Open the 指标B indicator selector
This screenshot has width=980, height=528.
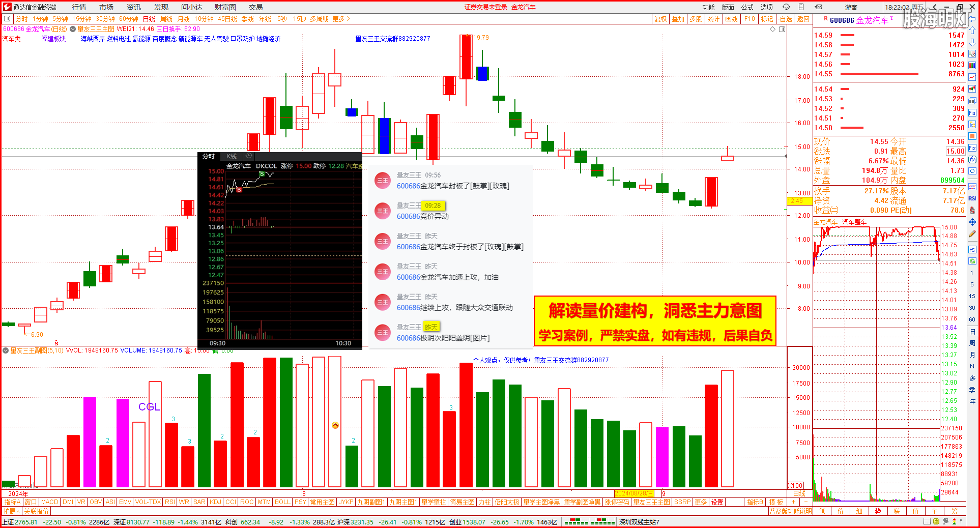[x=755, y=502]
